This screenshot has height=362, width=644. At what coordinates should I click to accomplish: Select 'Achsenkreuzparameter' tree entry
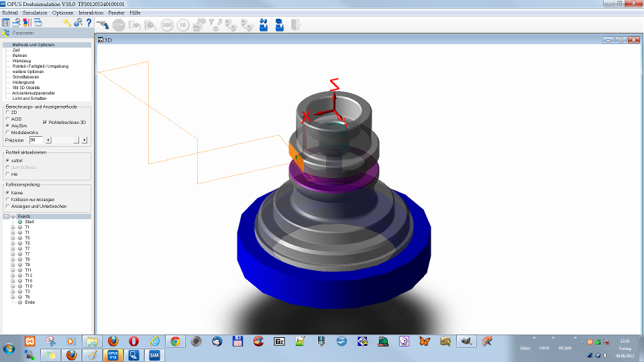(x=34, y=93)
